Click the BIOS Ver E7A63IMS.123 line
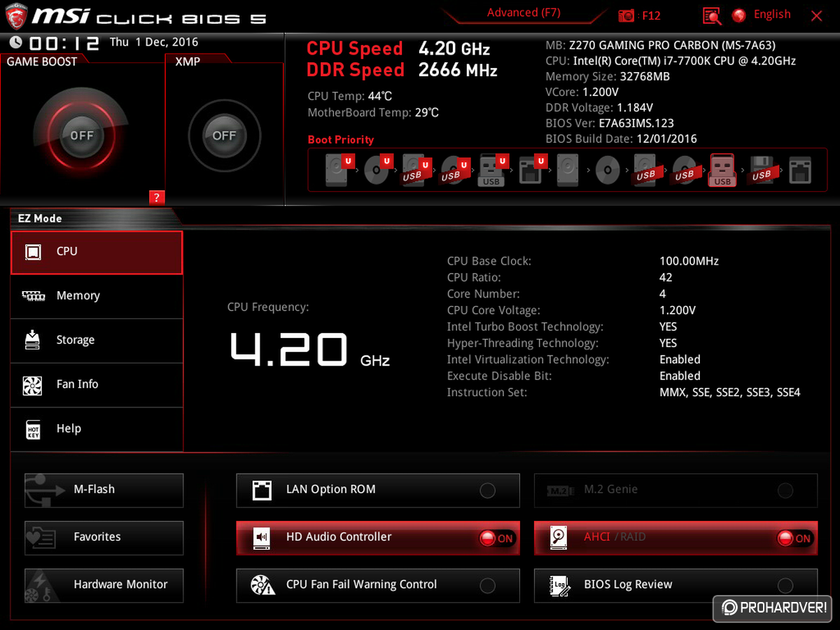840x630 pixels. coord(610,124)
